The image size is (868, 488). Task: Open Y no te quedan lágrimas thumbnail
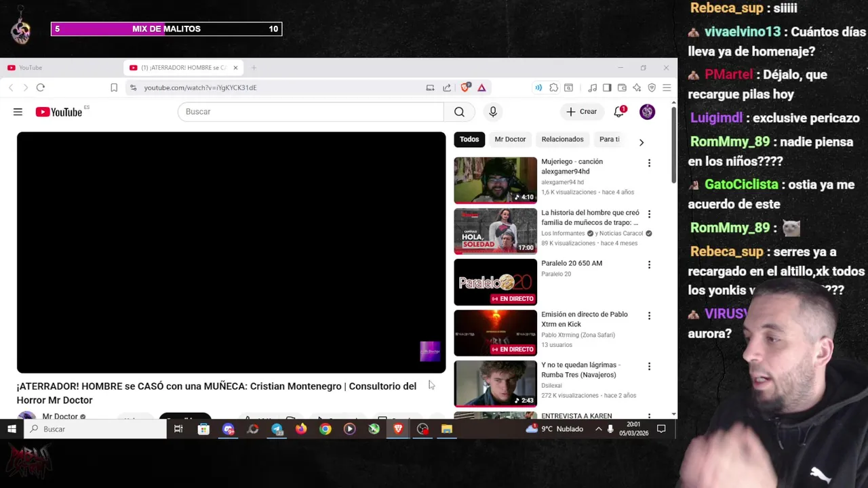(495, 384)
